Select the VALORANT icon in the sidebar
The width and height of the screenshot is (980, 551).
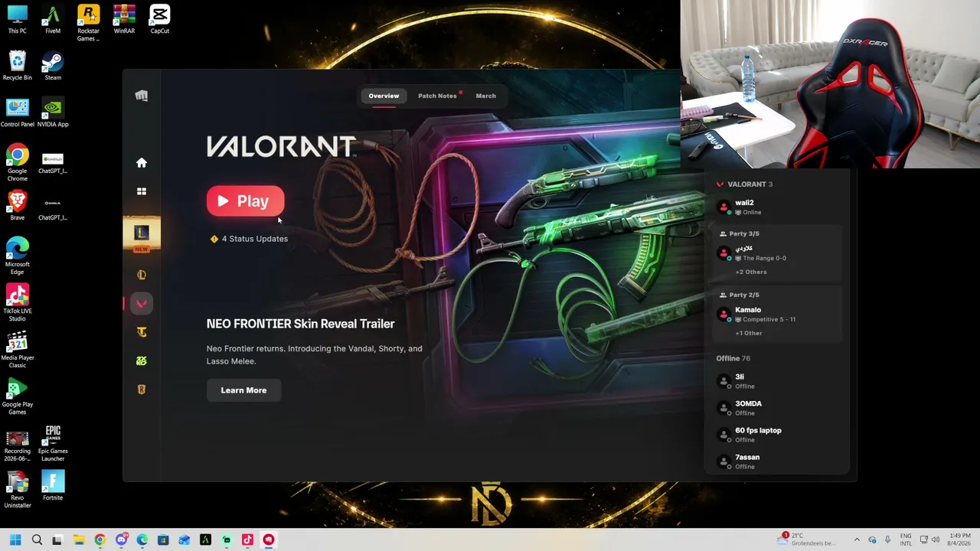click(x=142, y=304)
